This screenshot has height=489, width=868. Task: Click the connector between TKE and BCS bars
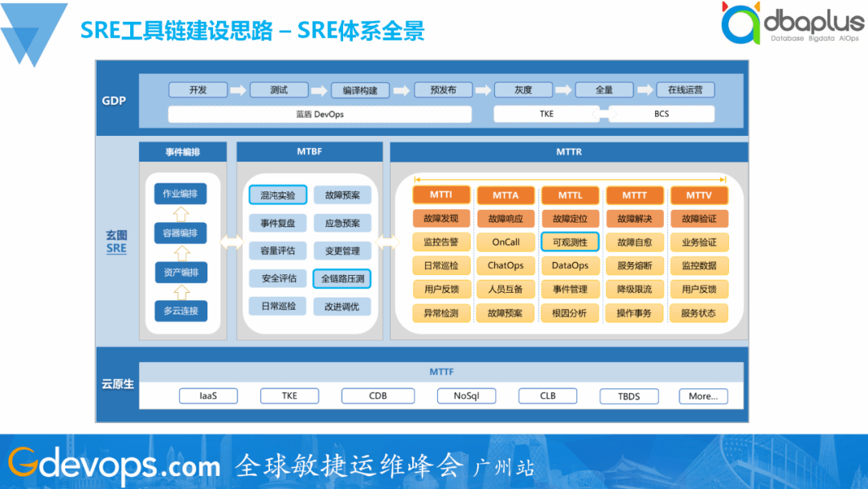pyautogui.click(x=606, y=113)
